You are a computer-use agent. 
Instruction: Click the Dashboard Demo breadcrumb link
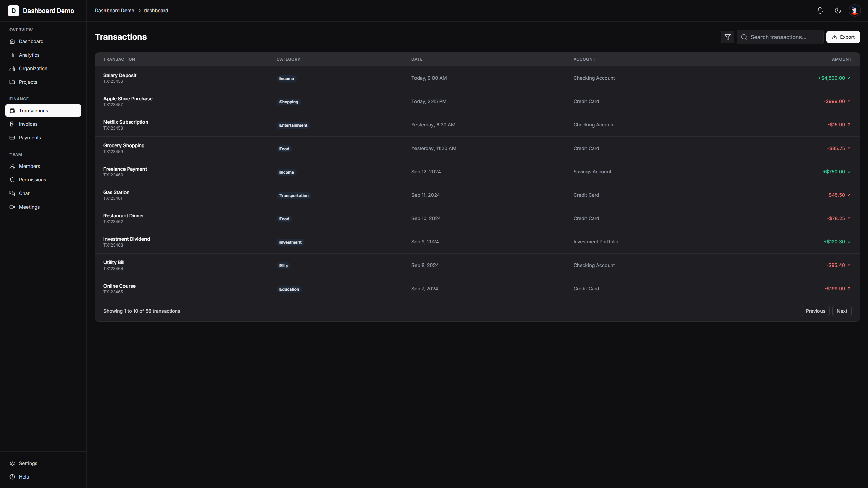pos(114,11)
